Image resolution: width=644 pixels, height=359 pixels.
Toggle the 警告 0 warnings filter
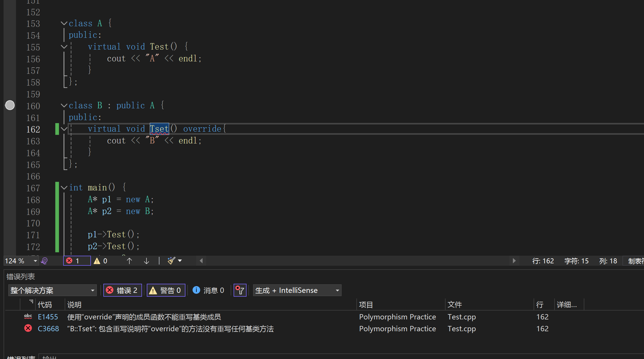click(x=166, y=291)
